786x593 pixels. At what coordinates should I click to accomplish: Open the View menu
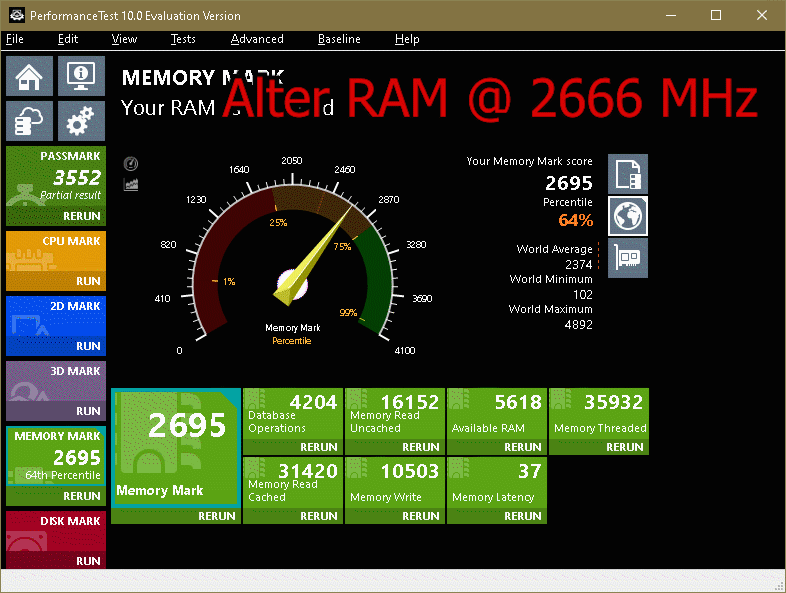click(124, 39)
